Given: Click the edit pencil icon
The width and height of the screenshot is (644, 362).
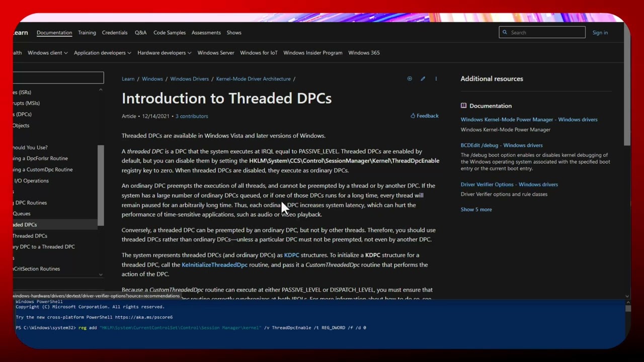Looking at the screenshot, I should (423, 78).
